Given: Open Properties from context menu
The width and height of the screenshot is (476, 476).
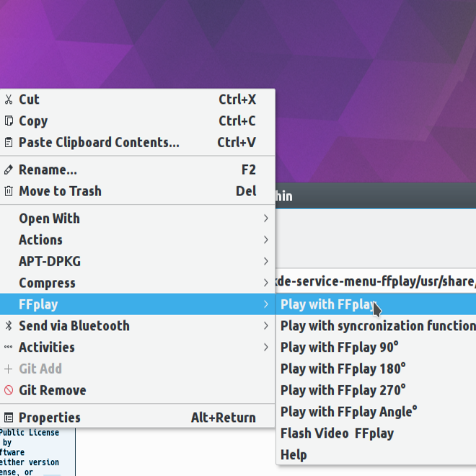Looking at the screenshot, I should [x=138, y=418].
